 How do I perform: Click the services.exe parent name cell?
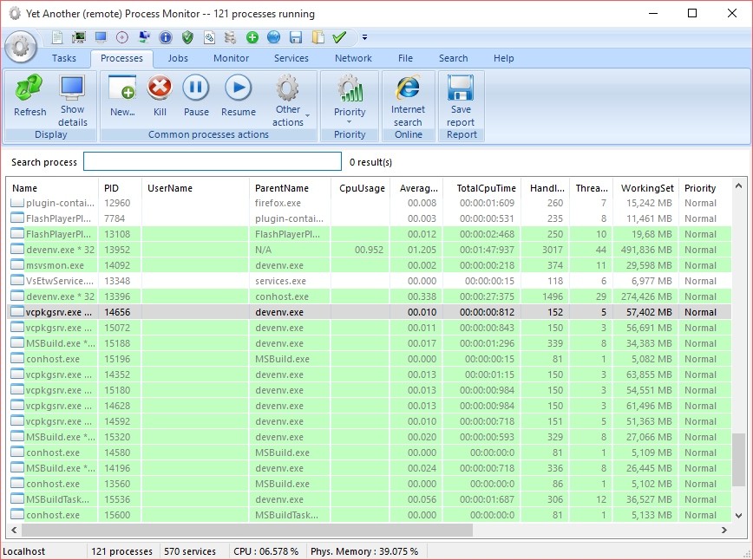[x=280, y=281]
